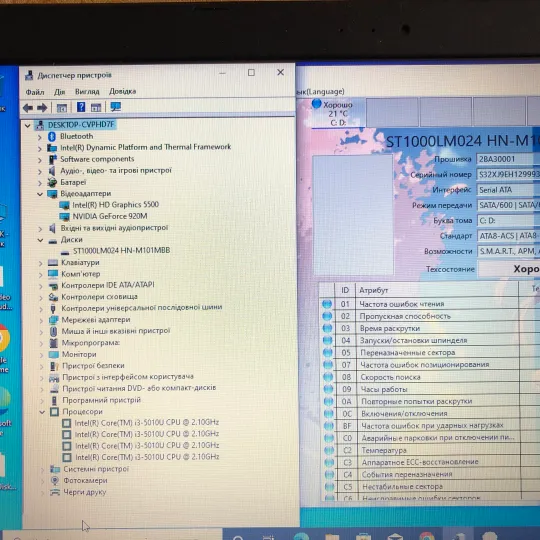This screenshot has height=540, width=540.
Task: Expand the Контролери IDE ATA/ATAPI node
Action: click(41, 286)
